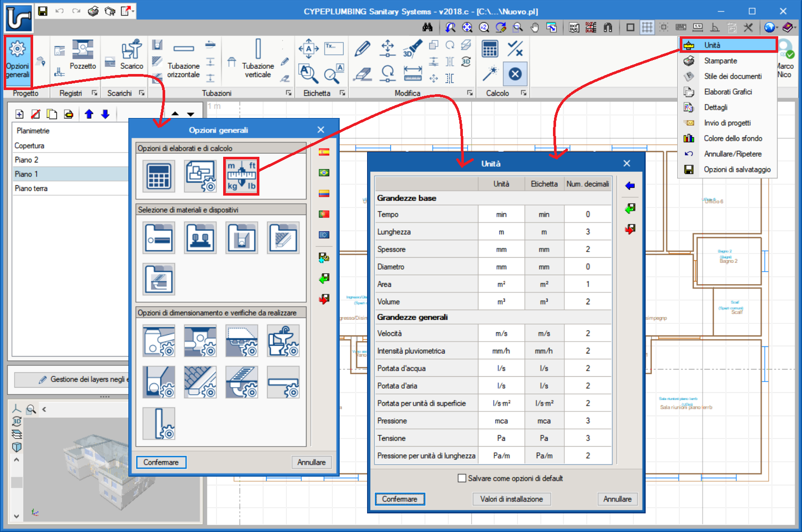
Task: Expand the Etichetta group launcher
Action: coord(342,93)
